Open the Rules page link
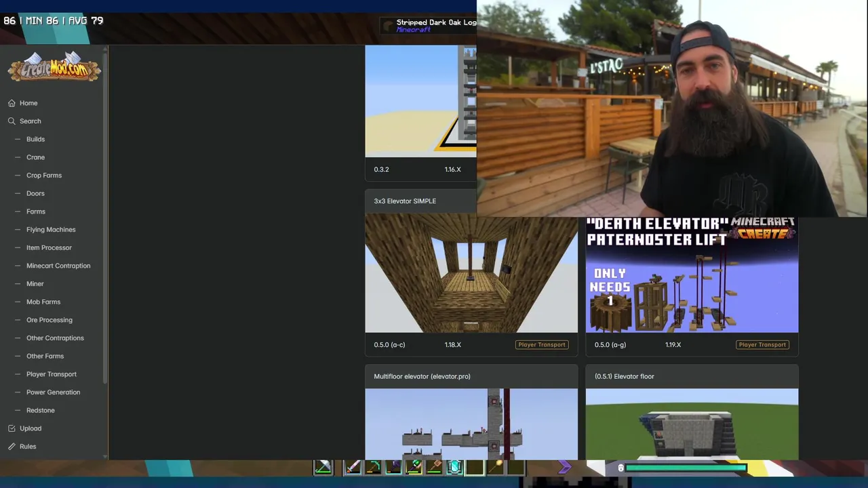Viewport: 868px width, 488px height. tap(28, 447)
